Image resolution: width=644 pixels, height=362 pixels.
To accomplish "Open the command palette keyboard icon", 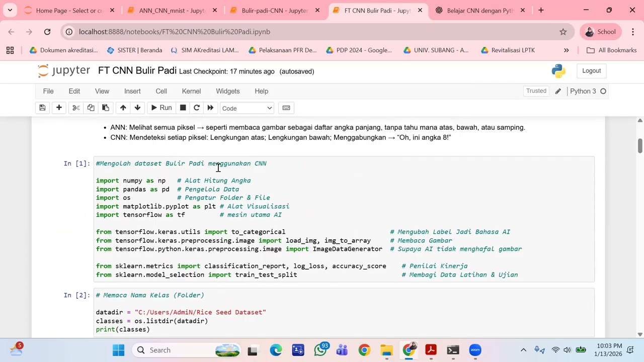I will coord(286,108).
